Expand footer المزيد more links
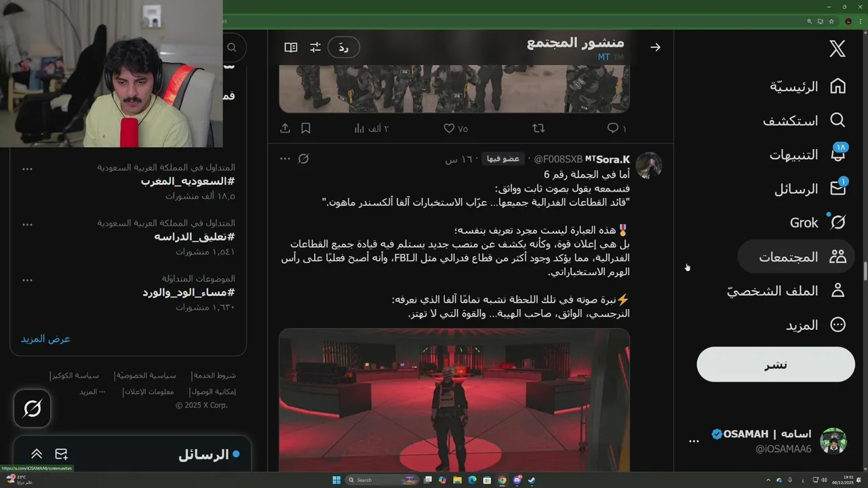The image size is (868, 488). [x=92, y=392]
